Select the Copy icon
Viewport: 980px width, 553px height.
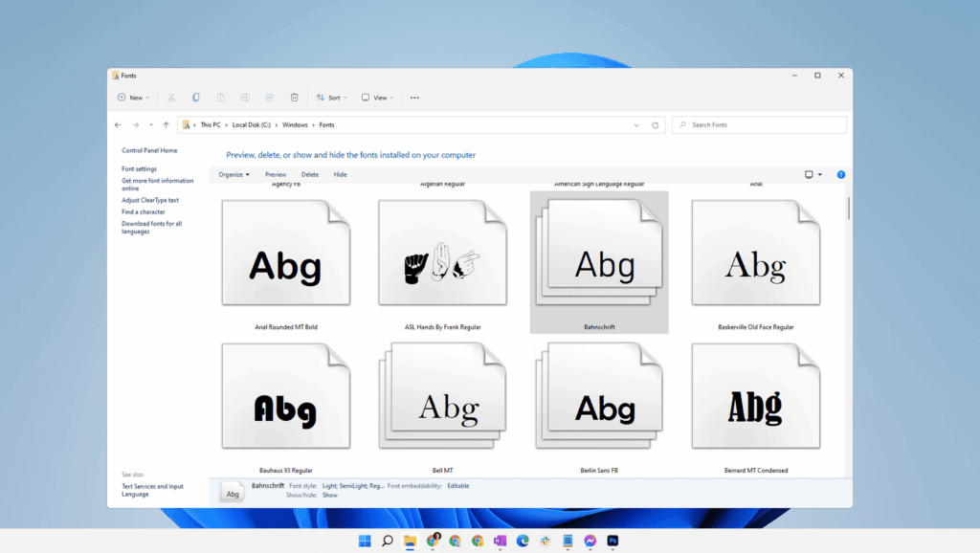point(195,97)
